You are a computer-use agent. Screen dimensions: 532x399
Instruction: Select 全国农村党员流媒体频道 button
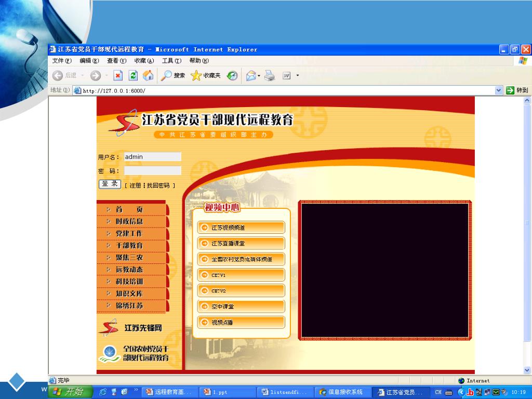pyautogui.click(x=241, y=259)
